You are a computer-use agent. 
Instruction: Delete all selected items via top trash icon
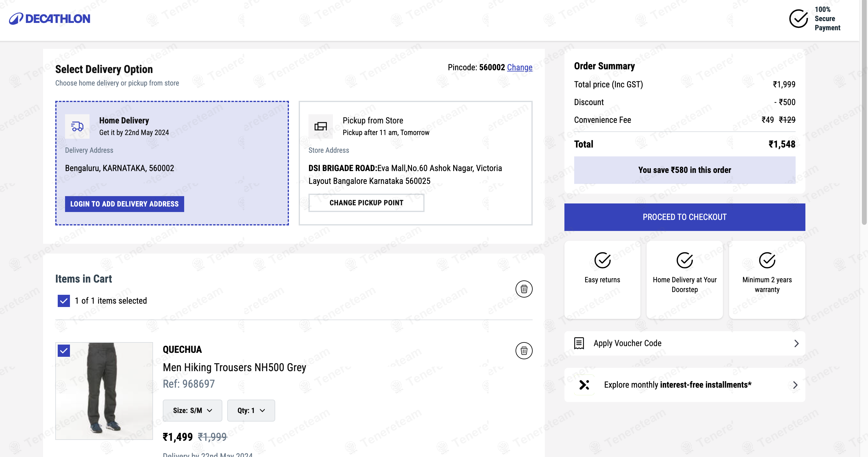(523, 289)
